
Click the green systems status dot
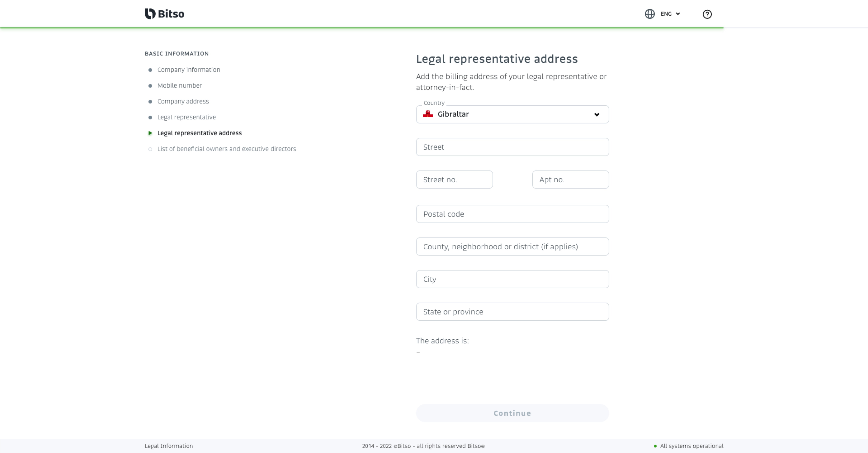[x=655, y=446]
